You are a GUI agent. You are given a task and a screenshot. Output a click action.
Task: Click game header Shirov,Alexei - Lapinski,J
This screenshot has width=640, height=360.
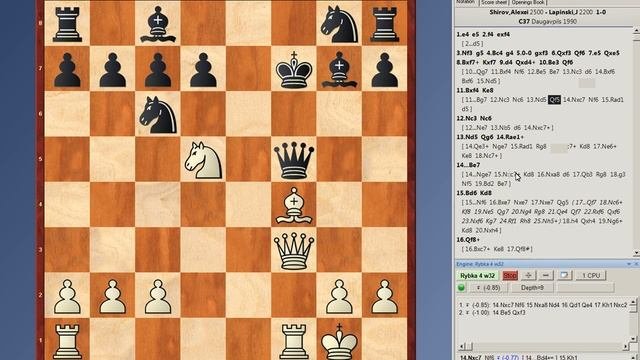click(x=547, y=12)
